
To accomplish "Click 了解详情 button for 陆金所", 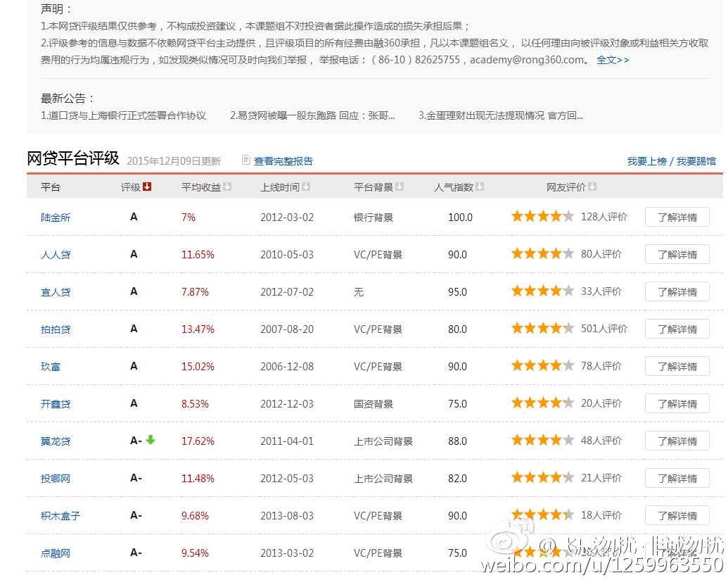I will 677,217.
